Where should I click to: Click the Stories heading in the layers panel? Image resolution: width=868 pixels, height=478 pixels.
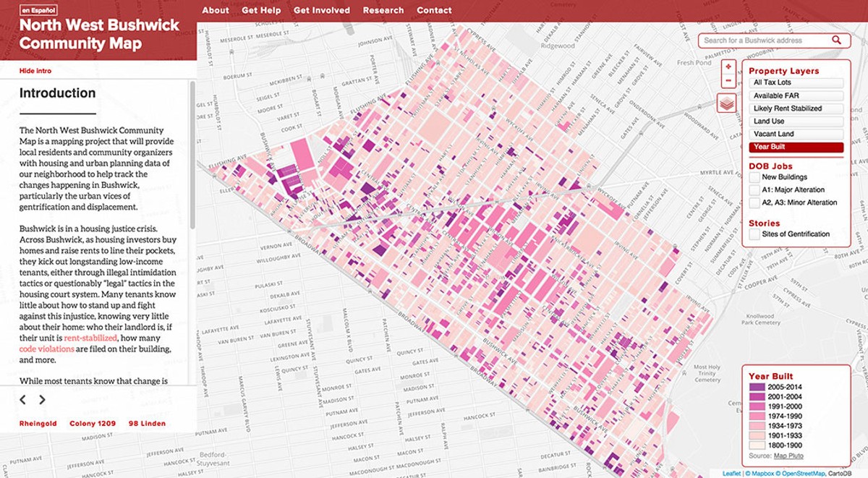click(x=765, y=223)
